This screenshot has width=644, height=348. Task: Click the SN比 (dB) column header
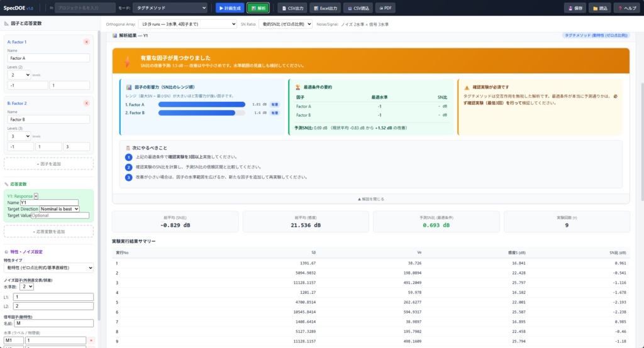click(x=618, y=253)
